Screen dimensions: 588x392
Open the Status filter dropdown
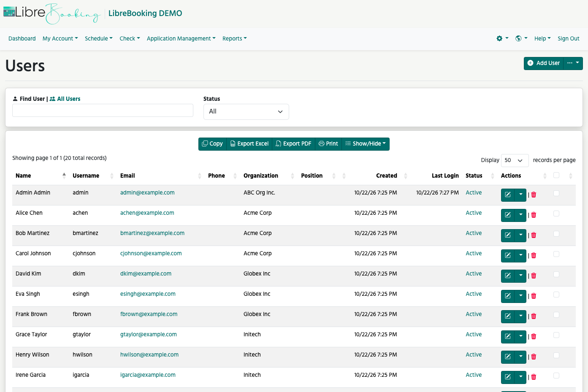point(246,112)
